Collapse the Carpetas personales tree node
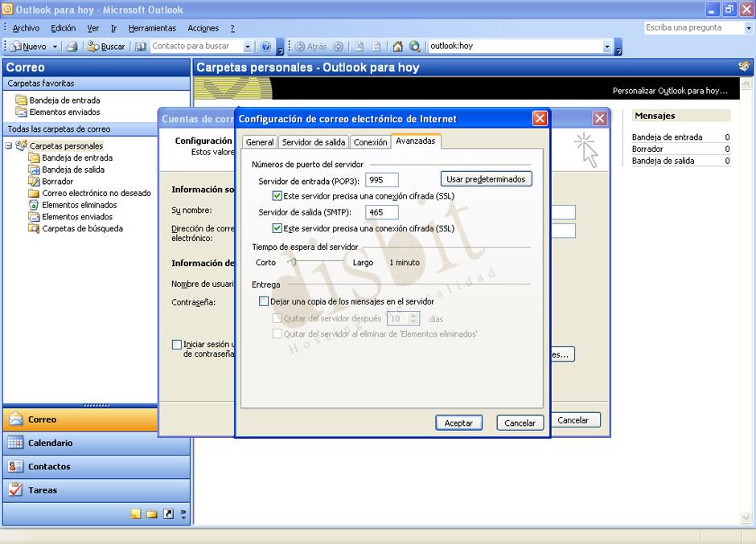 coord(8,145)
